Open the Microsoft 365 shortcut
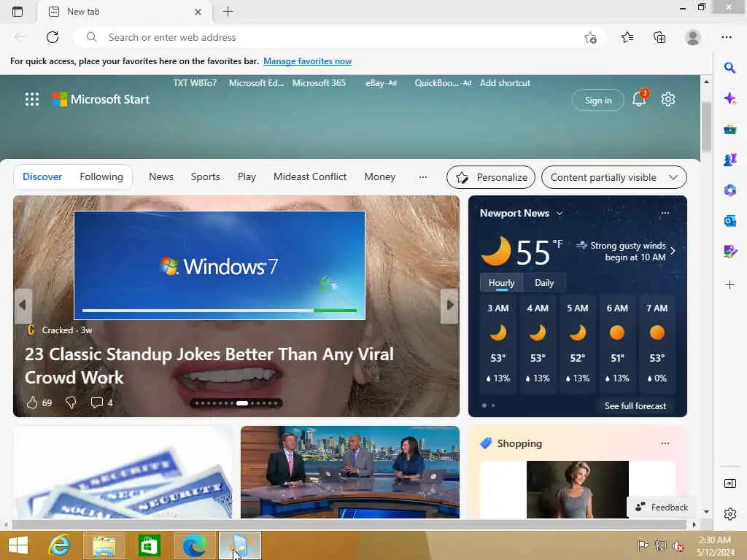Viewport: 747px width, 560px height. [319, 83]
